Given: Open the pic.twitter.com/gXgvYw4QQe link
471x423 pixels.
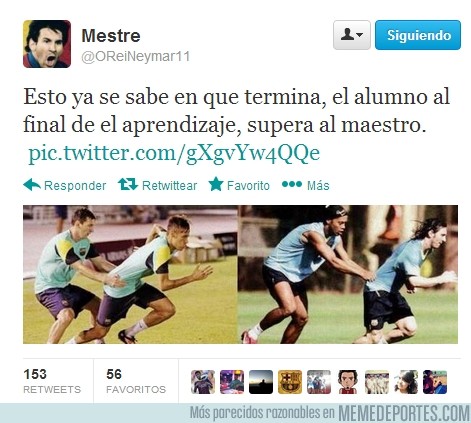Looking at the screenshot, I should pos(174,153).
